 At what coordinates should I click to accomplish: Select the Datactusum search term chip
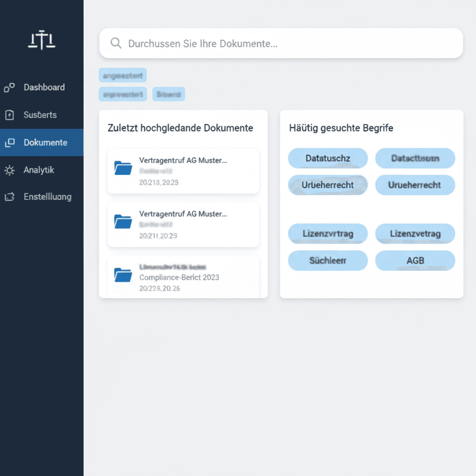(x=415, y=158)
